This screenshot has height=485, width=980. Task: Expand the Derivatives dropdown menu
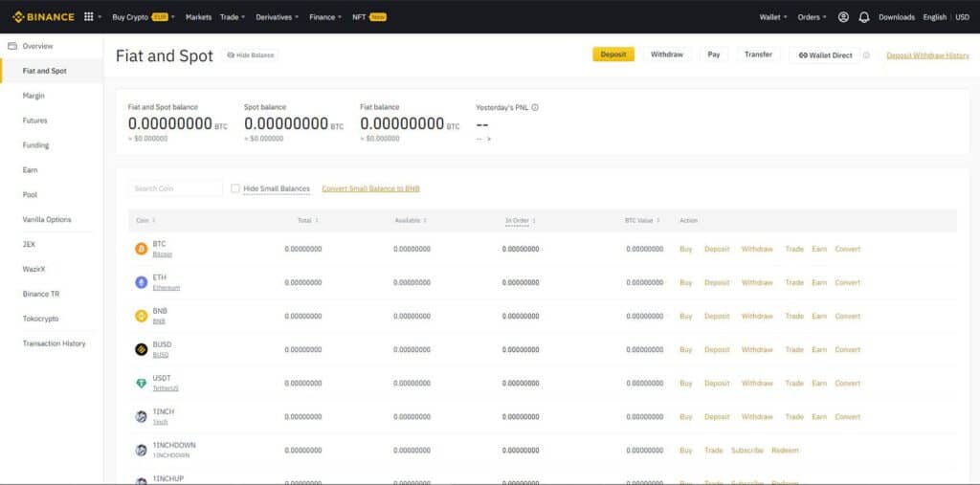pyautogui.click(x=277, y=17)
